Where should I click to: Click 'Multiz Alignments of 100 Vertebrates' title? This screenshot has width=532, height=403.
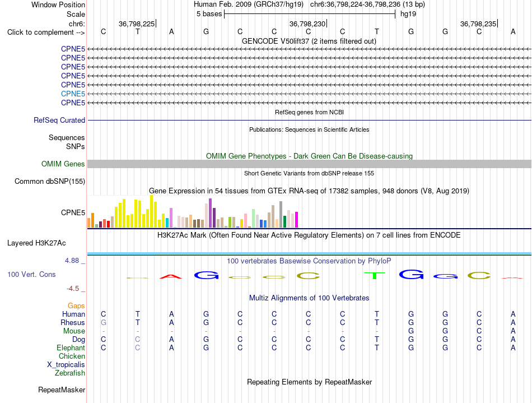309,298
